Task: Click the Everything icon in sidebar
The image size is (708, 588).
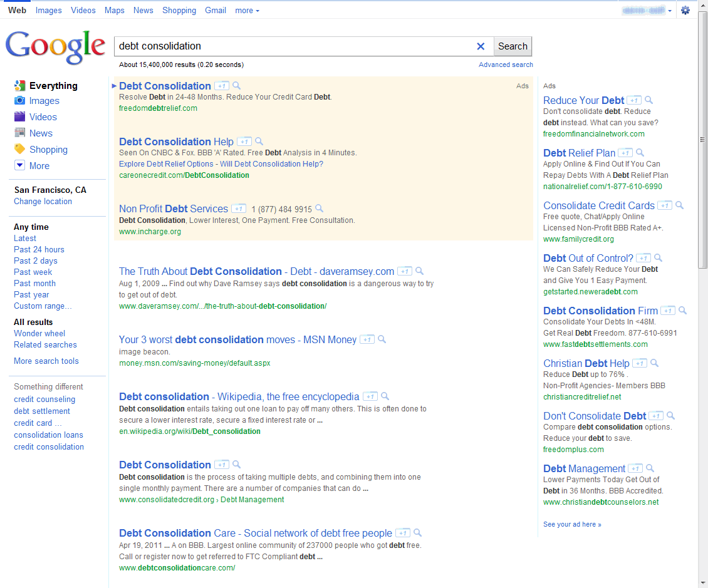Action: [x=19, y=85]
